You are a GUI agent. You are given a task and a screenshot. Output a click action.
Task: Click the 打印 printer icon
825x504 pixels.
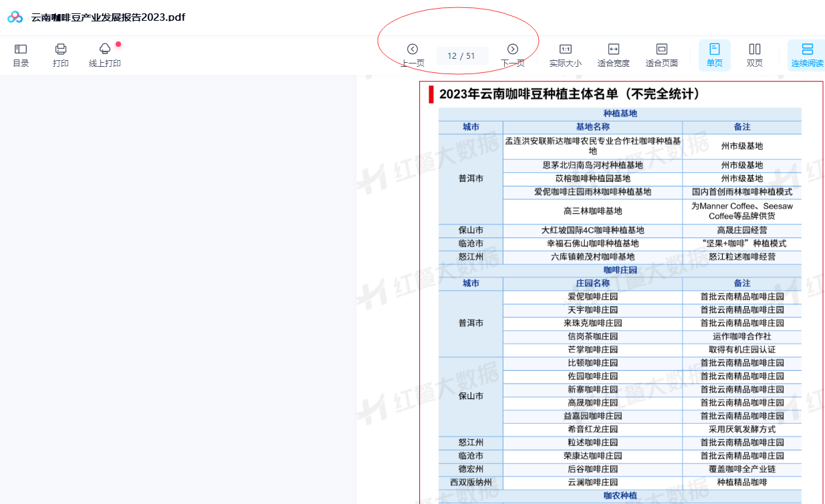click(x=61, y=55)
